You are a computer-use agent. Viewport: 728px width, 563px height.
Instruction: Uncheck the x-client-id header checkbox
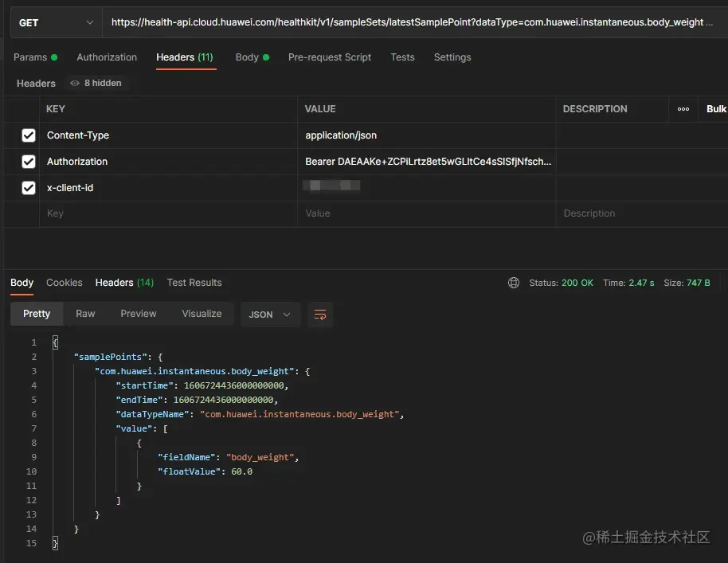[29, 188]
